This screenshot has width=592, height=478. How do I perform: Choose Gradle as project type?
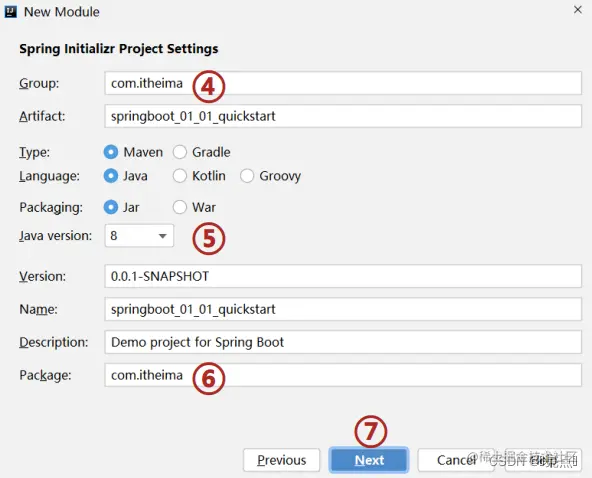click(180, 152)
